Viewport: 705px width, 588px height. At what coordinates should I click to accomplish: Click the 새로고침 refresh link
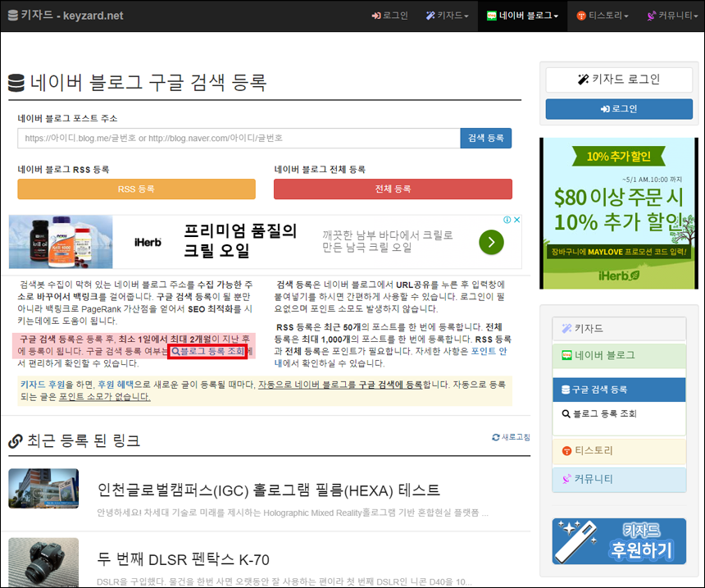[512, 437]
